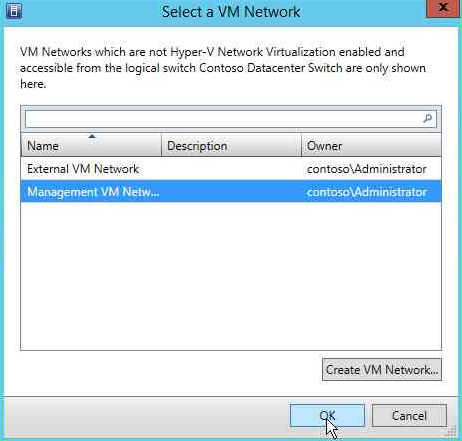Click owner cell of External VM Network
Image resolution: width=462 pixels, height=441 pixels.
(x=367, y=169)
